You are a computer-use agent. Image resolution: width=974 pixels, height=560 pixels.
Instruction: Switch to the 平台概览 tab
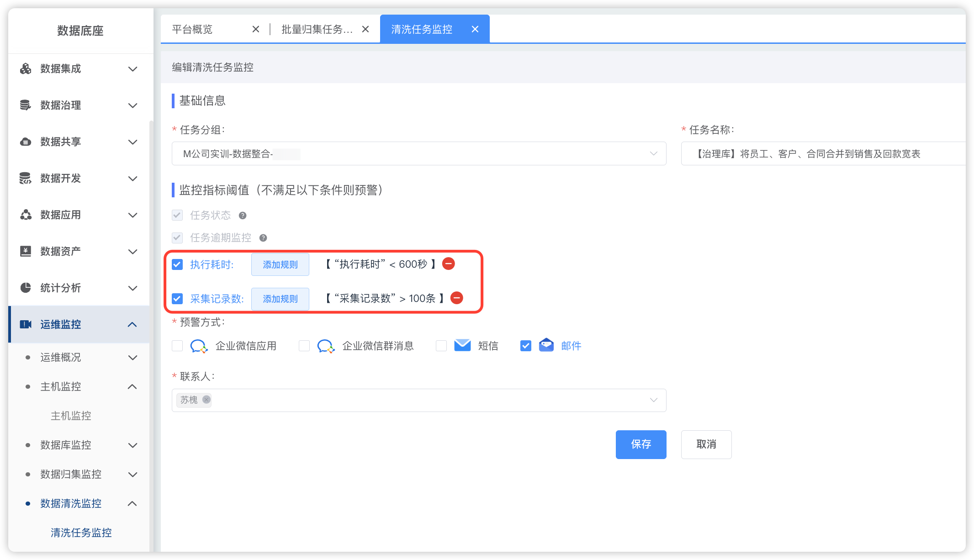(x=192, y=29)
